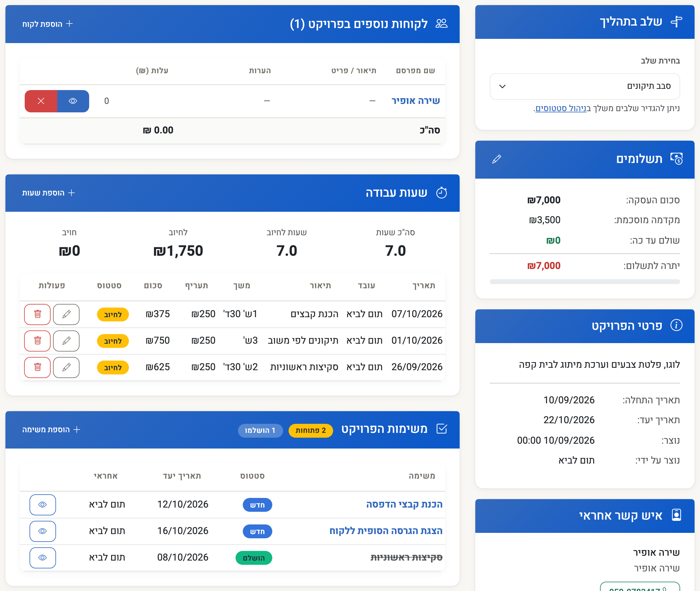Delete the 01/10/2026 work hours entry

38,341
